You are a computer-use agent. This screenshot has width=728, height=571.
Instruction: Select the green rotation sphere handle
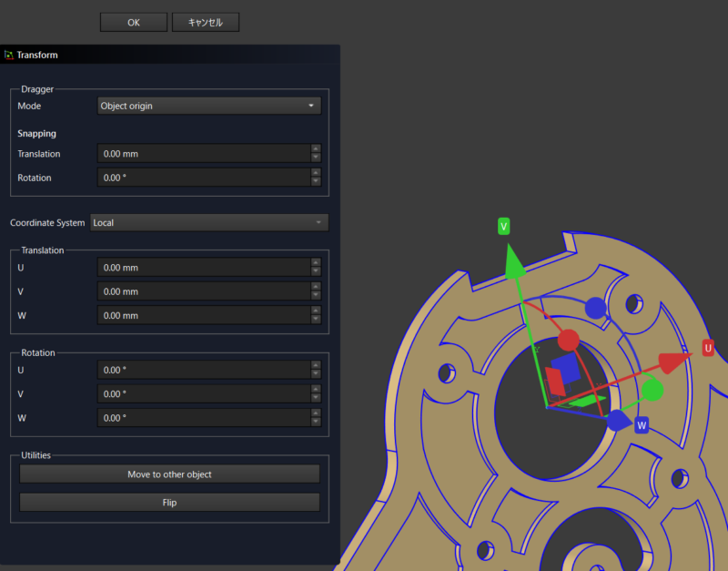652,391
